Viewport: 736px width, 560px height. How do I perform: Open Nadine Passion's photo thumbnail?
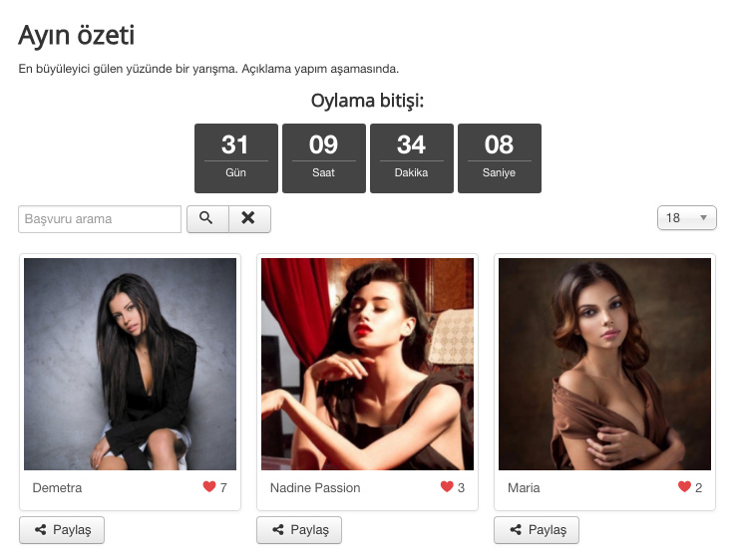coord(367,364)
